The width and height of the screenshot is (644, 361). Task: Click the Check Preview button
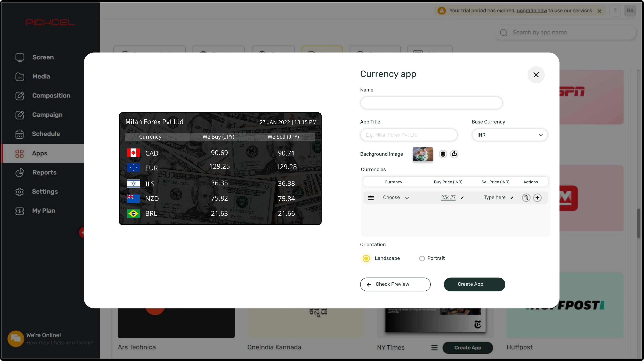coord(395,284)
